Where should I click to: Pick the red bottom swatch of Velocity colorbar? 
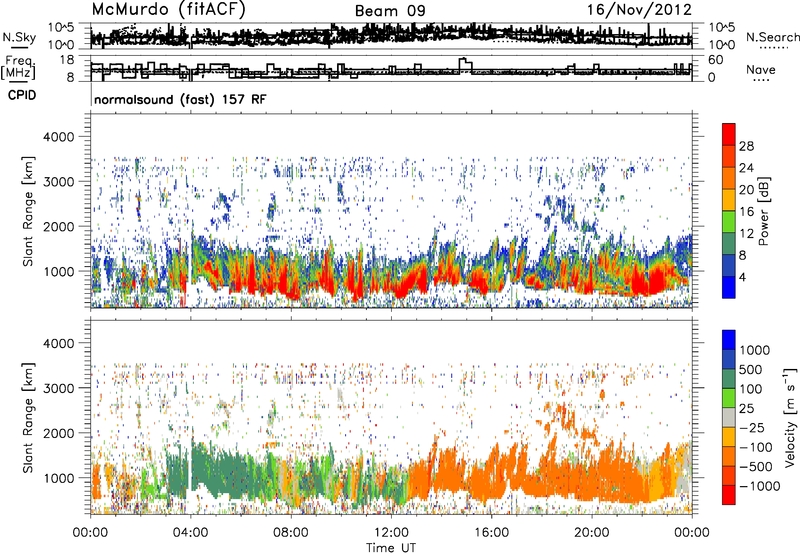click(x=729, y=495)
